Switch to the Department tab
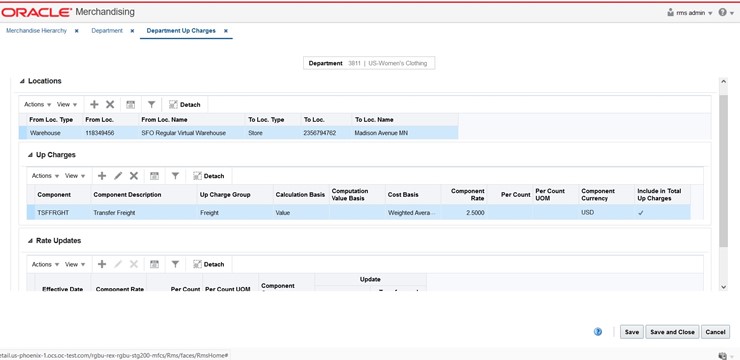 coord(107,31)
